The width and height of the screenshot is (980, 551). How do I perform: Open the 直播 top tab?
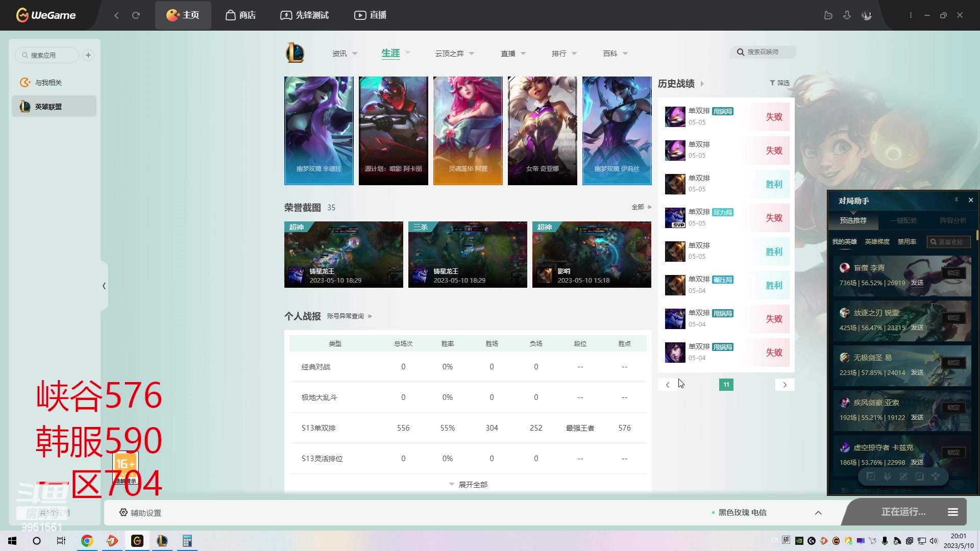click(371, 15)
